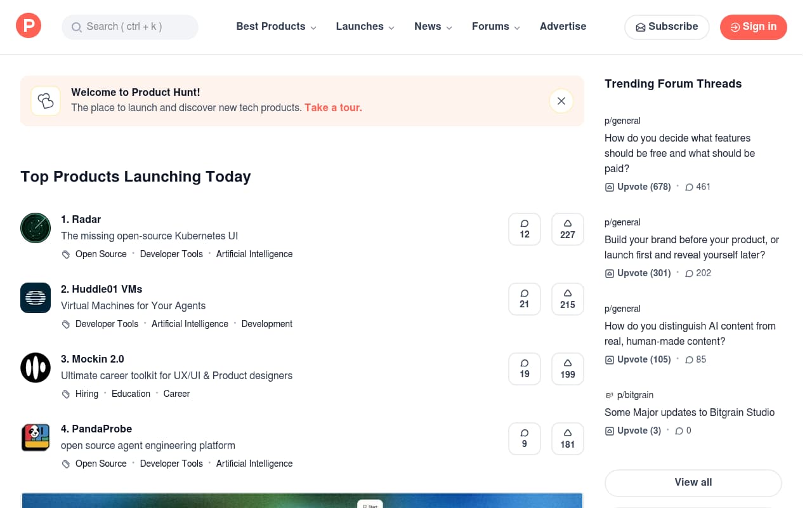This screenshot has height=508, width=812.
Task: Open PandaProbe's 9 comments
Action: tap(525, 439)
